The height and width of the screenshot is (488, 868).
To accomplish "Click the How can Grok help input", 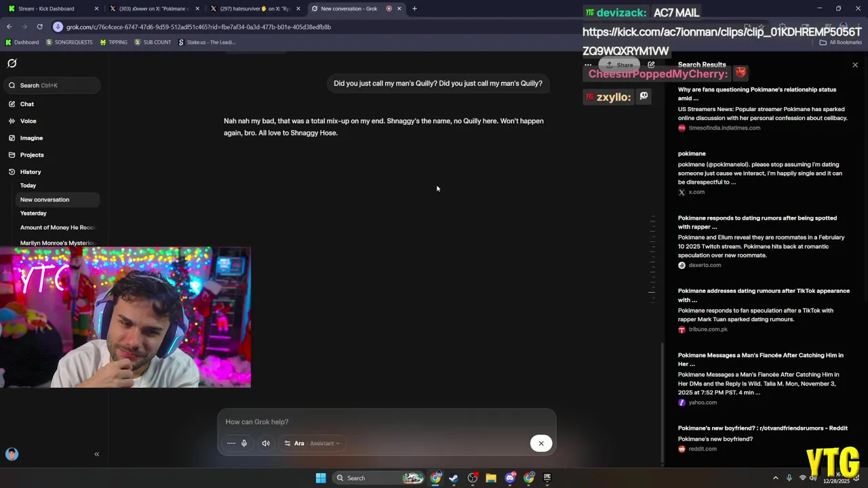I will (x=387, y=422).
